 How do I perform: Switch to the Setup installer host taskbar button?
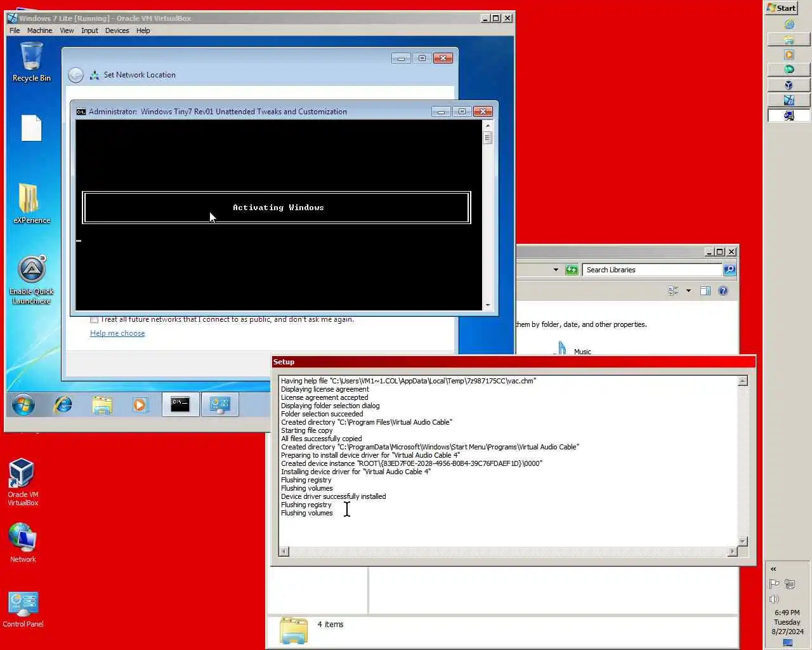789,116
